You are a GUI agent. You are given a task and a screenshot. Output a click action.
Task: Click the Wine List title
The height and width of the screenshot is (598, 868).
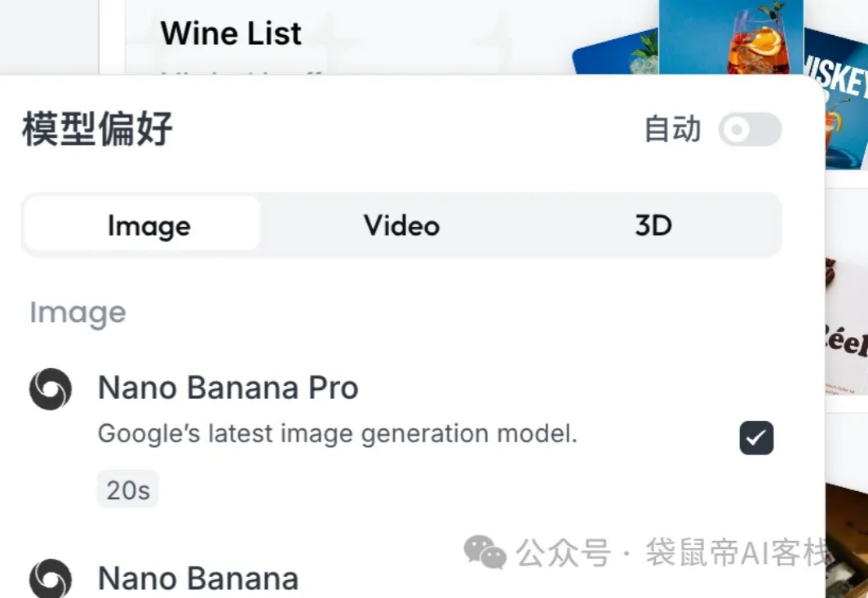(x=231, y=33)
